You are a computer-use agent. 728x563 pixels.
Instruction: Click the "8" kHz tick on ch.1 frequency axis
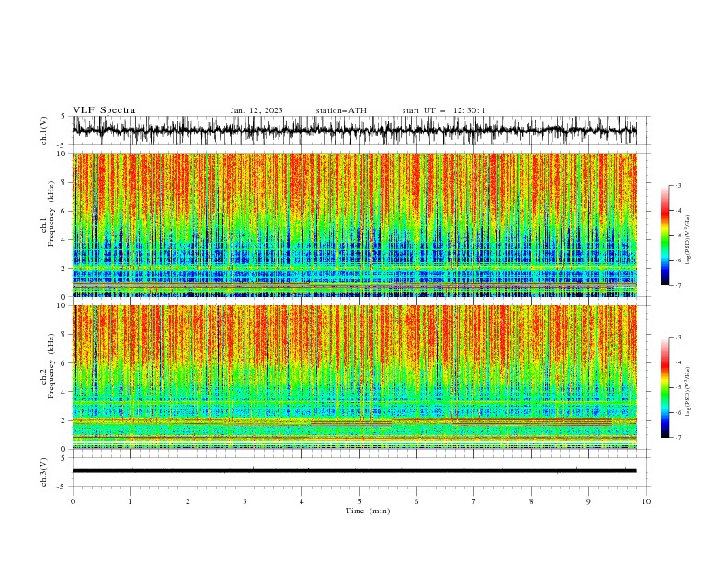pyautogui.click(x=63, y=182)
